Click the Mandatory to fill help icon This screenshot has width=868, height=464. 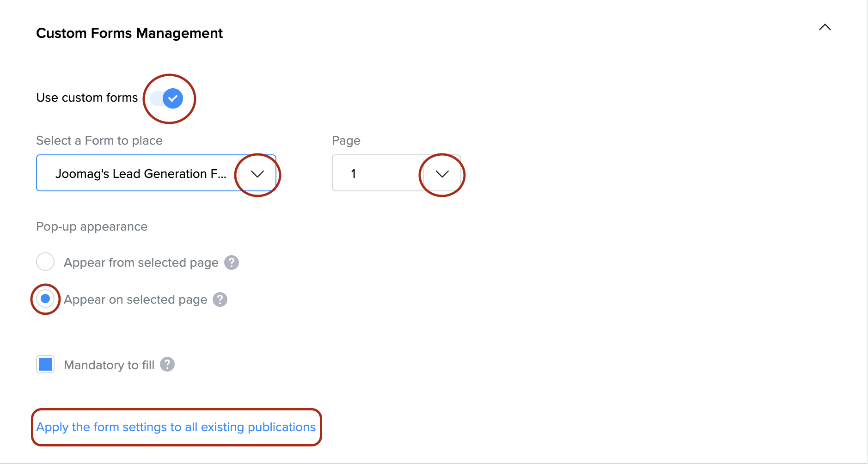tap(167, 364)
